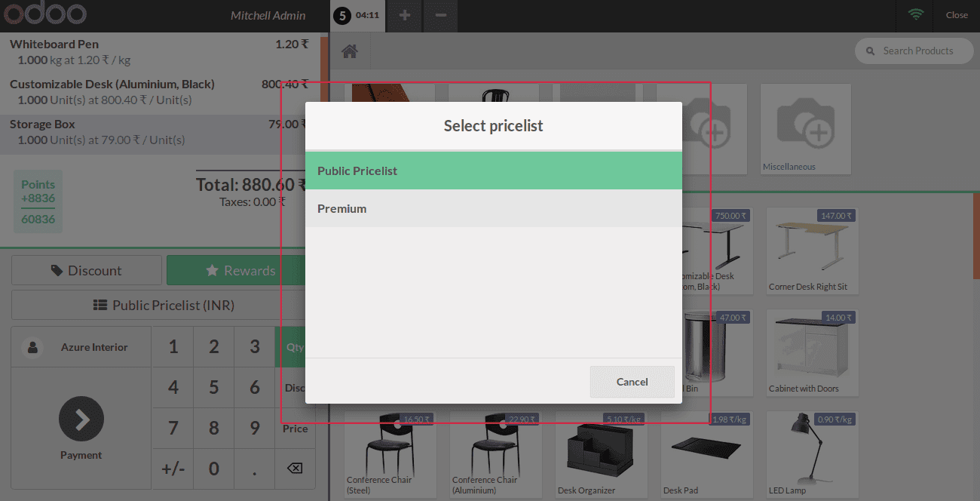Viewport: 980px width, 501px height.
Task: Tap the decimal point key
Action: pyautogui.click(x=255, y=469)
